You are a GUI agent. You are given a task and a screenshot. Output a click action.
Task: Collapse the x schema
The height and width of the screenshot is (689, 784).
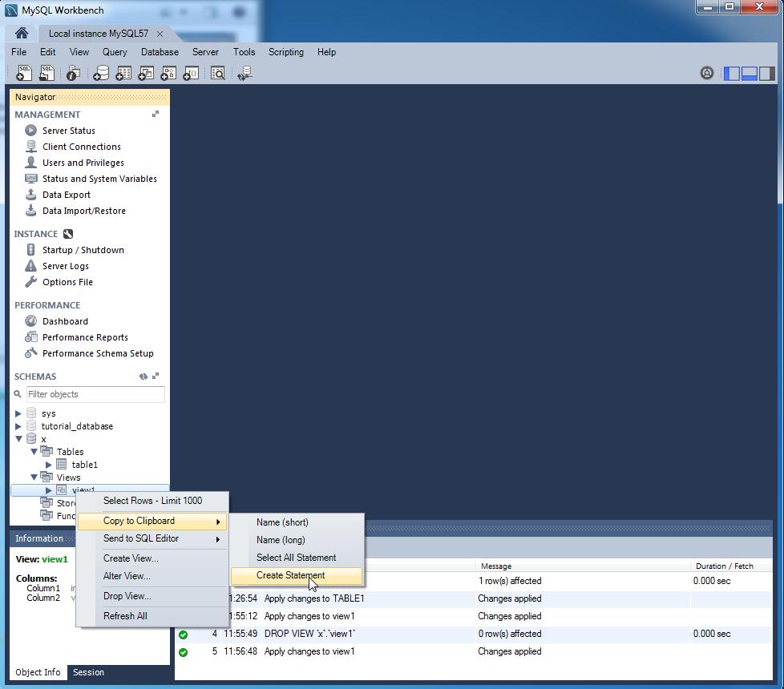pos(18,439)
